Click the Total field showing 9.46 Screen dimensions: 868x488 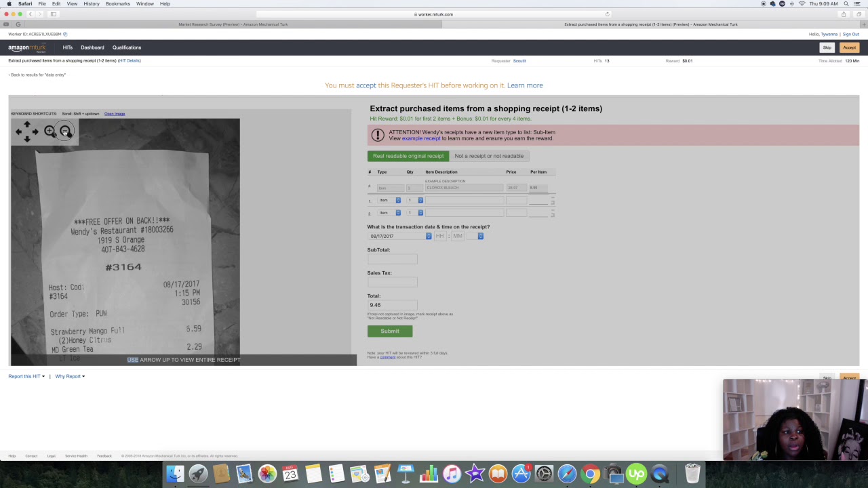[393, 304]
